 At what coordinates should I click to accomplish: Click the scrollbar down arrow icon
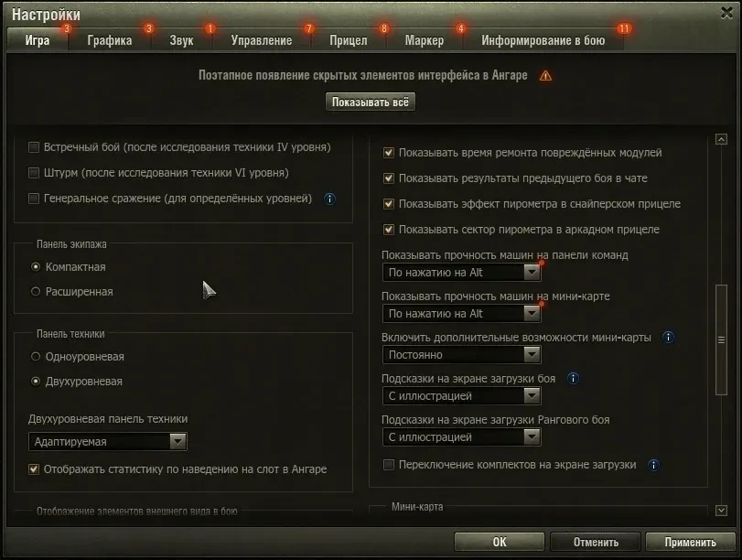721,511
